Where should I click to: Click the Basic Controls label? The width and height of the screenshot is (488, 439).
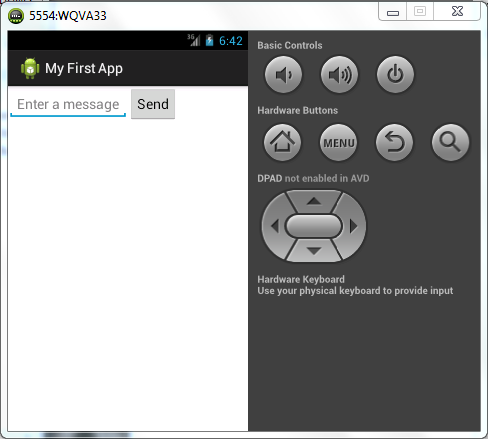[x=290, y=45]
